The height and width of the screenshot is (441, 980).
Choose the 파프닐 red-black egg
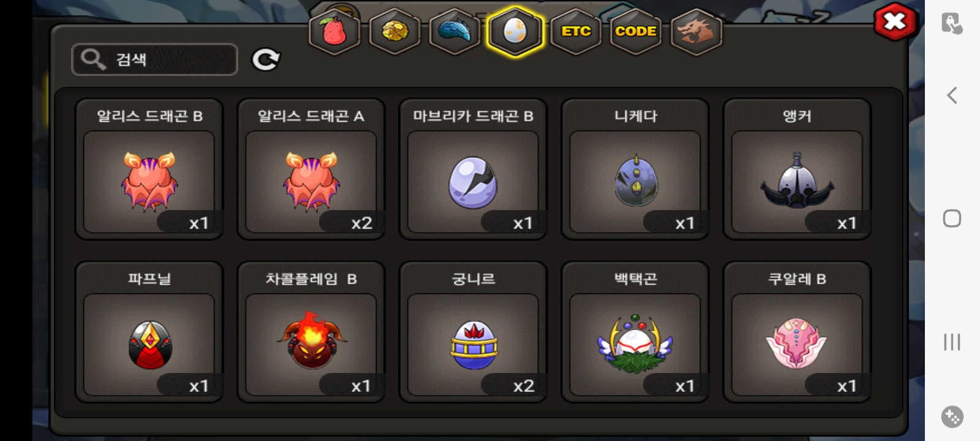tap(149, 332)
